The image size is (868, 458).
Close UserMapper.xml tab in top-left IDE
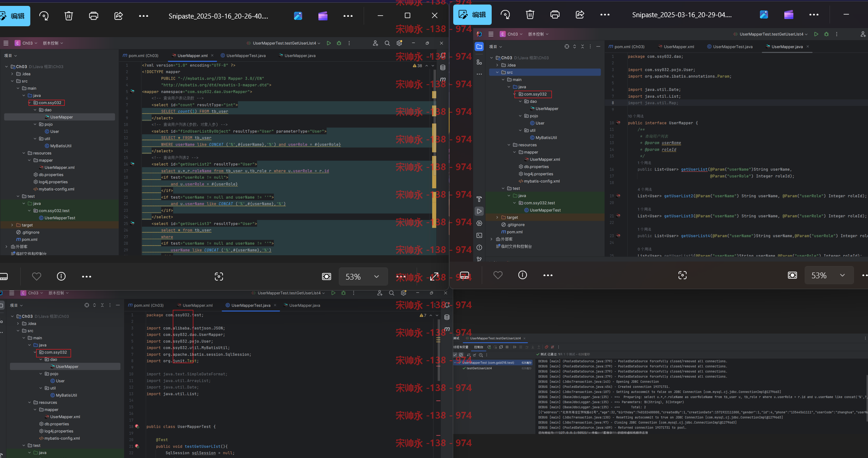(x=212, y=56)
